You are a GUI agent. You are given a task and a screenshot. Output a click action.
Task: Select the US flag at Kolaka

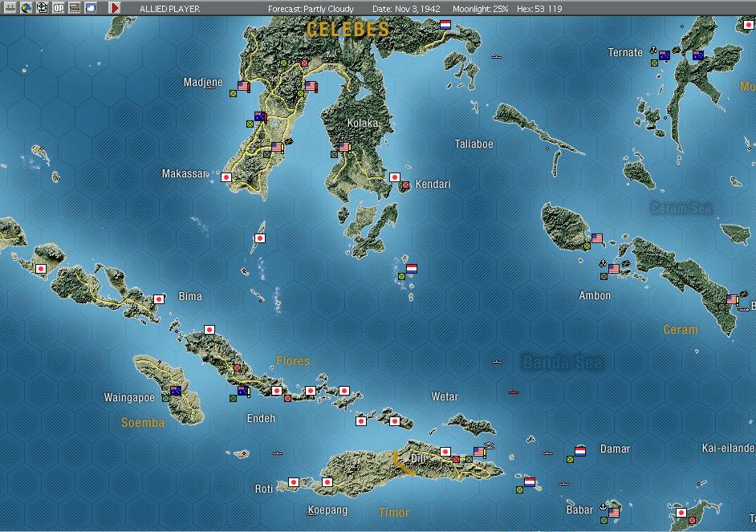point(344,147)
